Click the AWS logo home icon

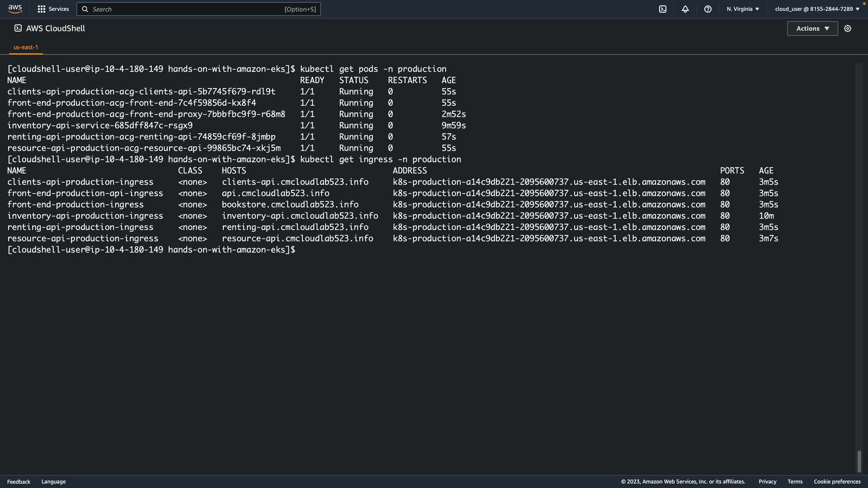15,9
